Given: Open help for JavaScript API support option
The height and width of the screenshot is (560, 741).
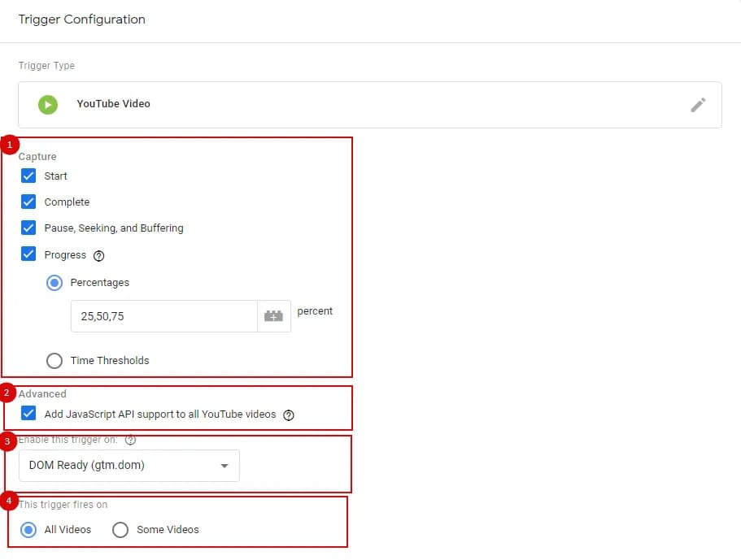Looking at the screenshot, I should [289, 415].
